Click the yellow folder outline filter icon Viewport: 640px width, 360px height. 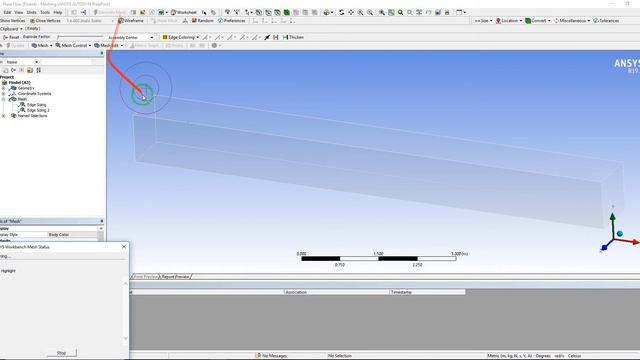pos(30,70)
